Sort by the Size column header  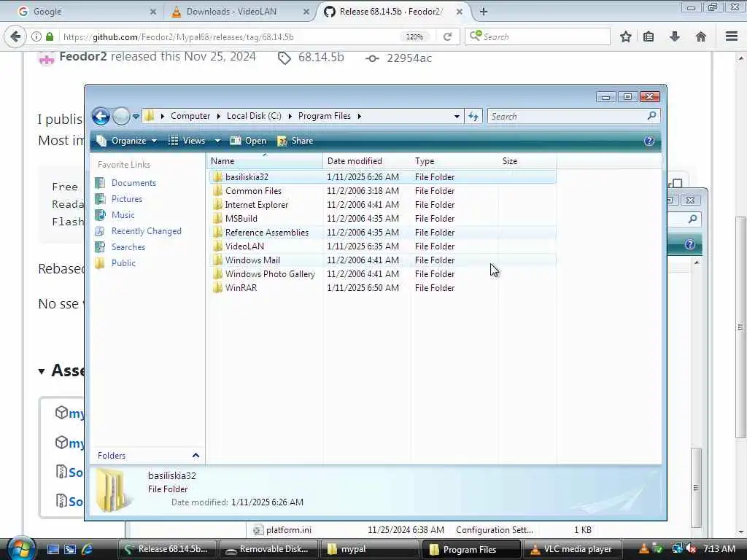pyautogui.click(x=527, y=161)
